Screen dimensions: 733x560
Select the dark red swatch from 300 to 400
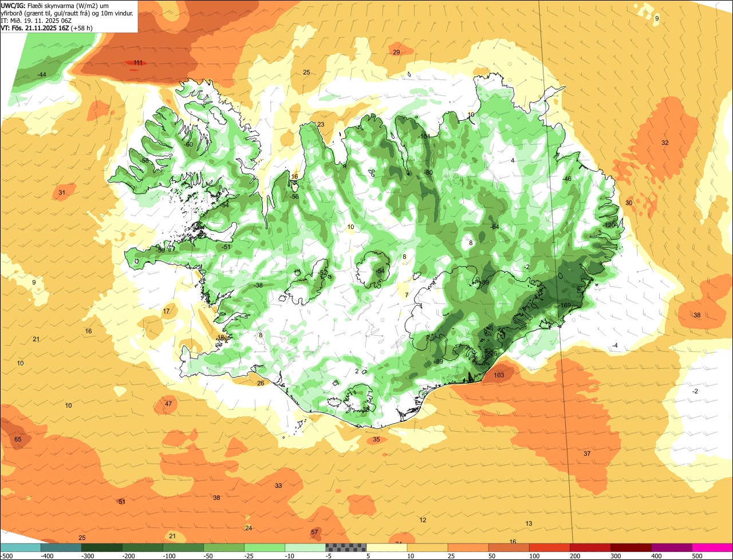[631, 547]
